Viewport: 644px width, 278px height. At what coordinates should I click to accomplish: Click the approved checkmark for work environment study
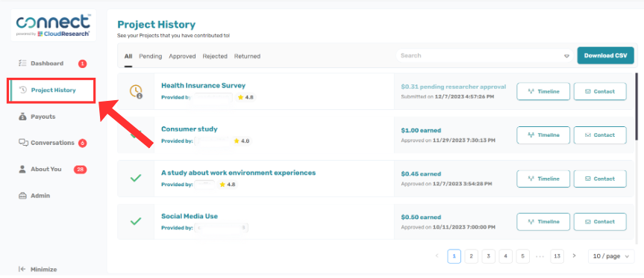(x=136, y=178)
